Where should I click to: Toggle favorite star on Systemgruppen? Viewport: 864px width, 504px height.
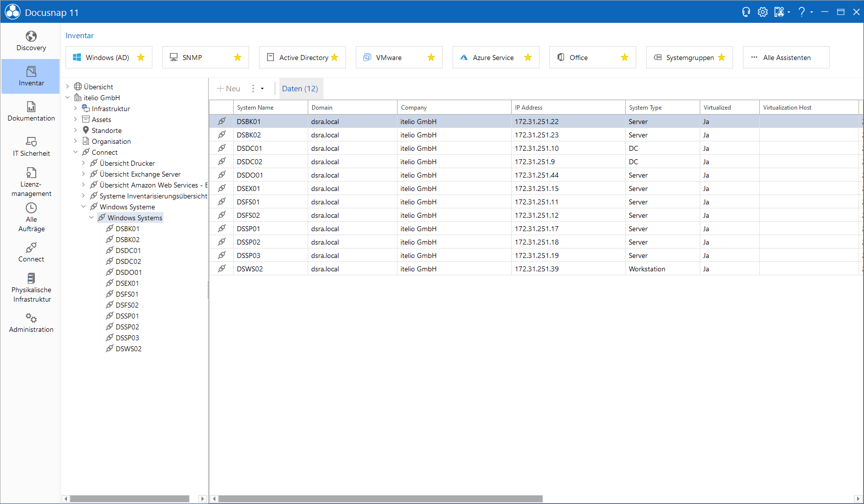722,58
